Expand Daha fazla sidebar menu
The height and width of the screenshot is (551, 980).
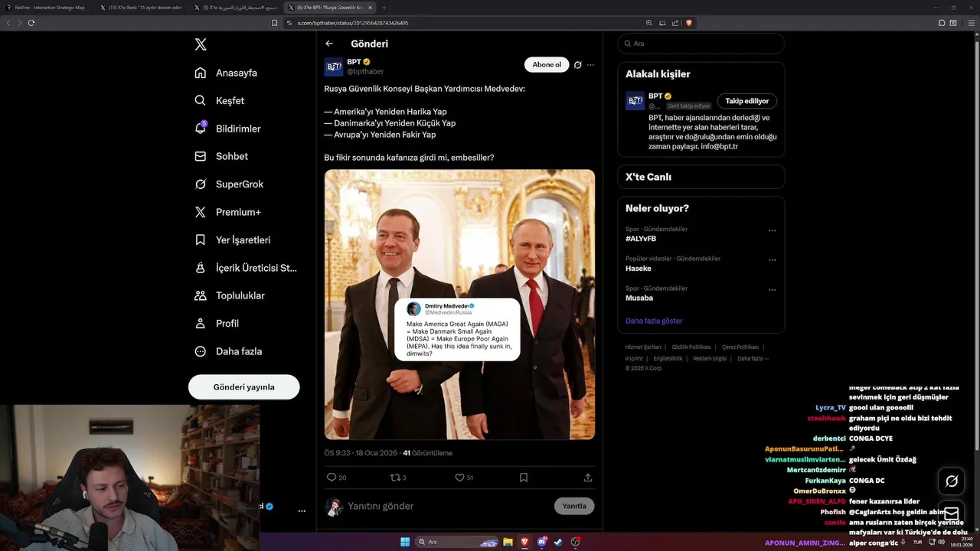pyautogui.click(x=228, y=351)
